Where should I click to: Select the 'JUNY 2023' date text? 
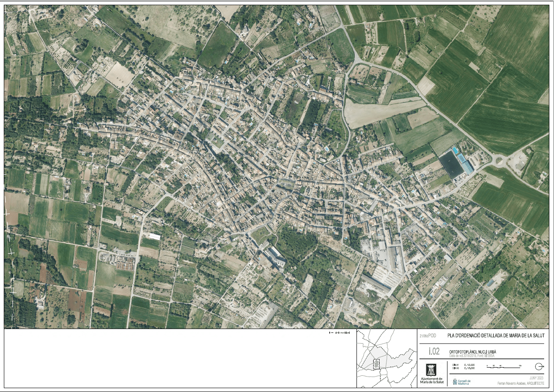pos(536,378)
